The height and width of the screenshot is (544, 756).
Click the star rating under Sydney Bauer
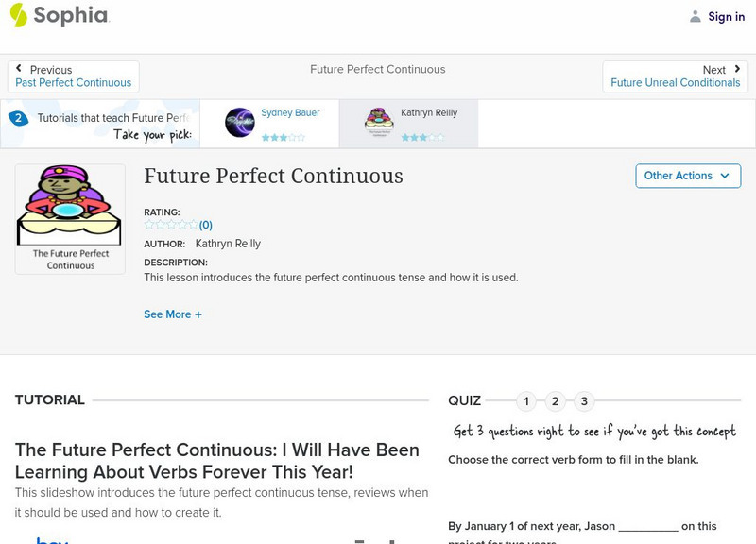tap(283, 138)
